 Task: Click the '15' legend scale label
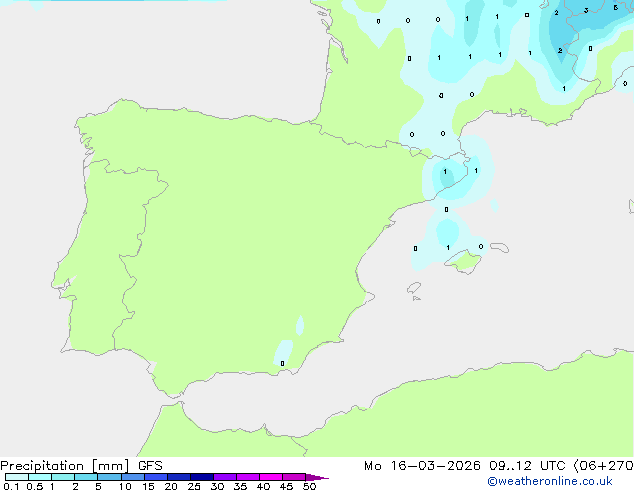148,486
